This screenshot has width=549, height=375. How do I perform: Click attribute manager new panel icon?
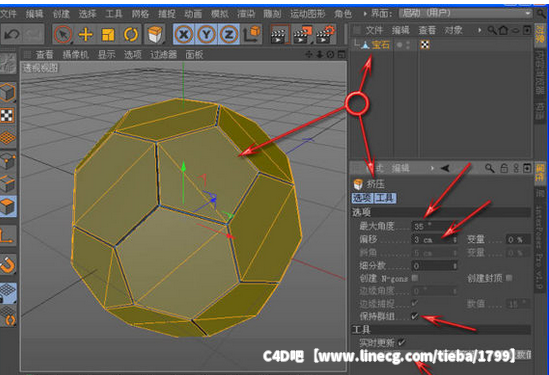[527, 168]
